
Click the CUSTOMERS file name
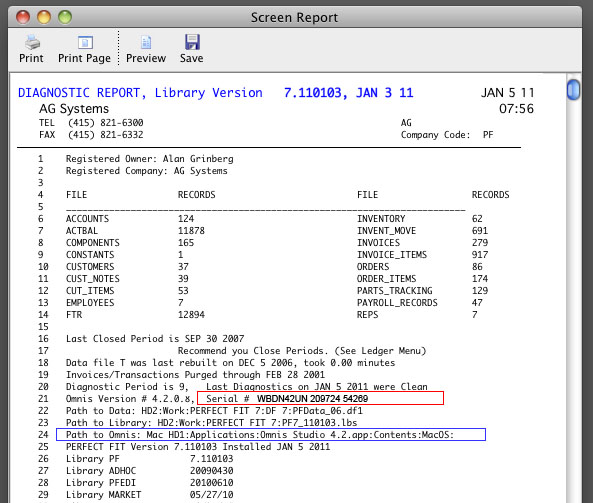pos(90,267)
